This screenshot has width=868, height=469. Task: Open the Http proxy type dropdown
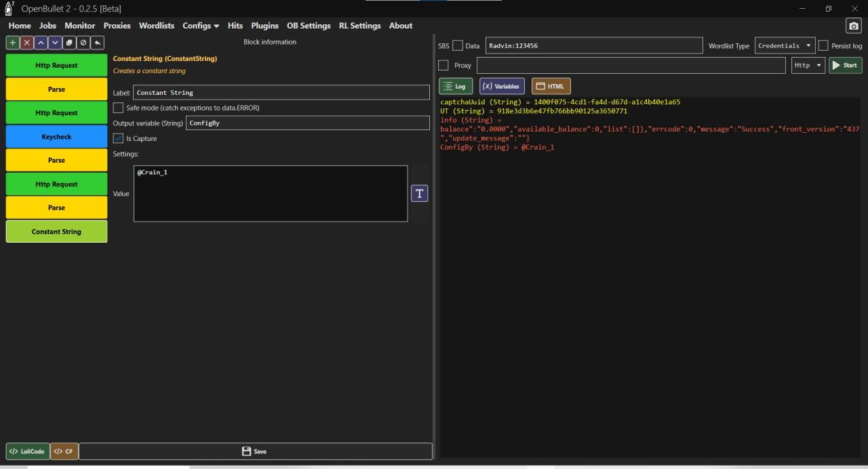coord(808,65)
